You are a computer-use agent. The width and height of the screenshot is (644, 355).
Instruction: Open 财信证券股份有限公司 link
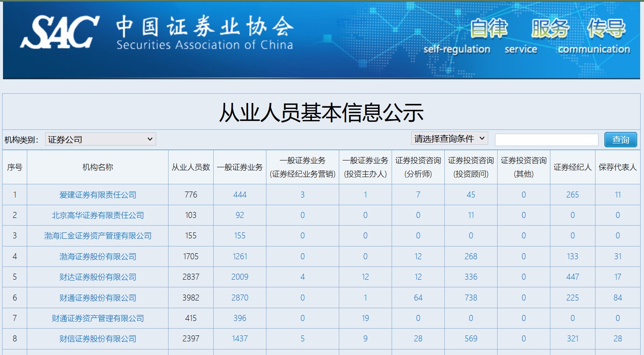[x=98, y=339]
